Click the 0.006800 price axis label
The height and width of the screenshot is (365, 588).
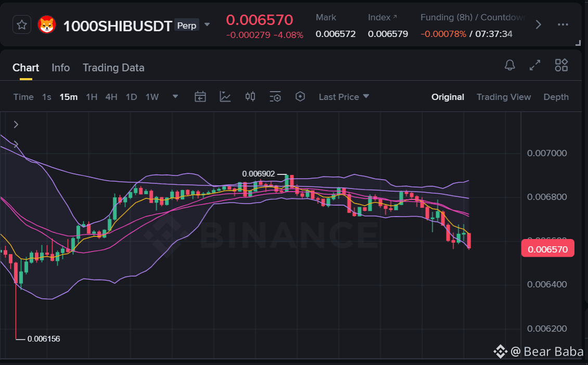[x=547, y=197]
